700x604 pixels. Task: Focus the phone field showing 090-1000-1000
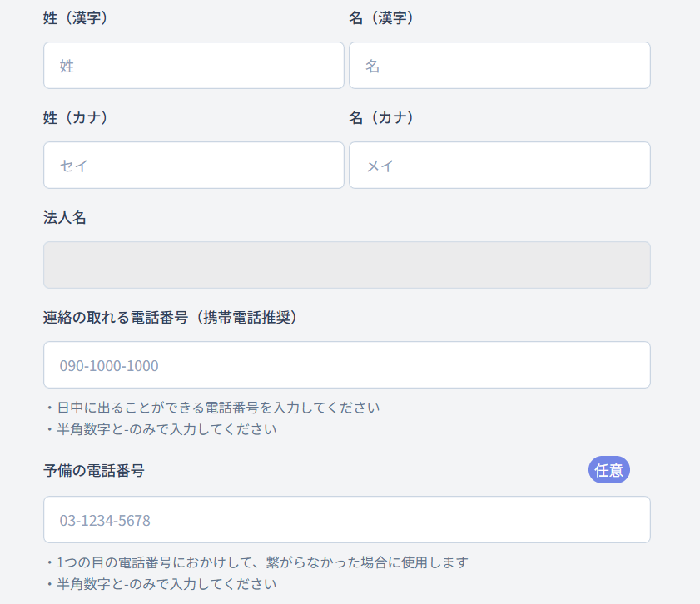click(346, 365)
